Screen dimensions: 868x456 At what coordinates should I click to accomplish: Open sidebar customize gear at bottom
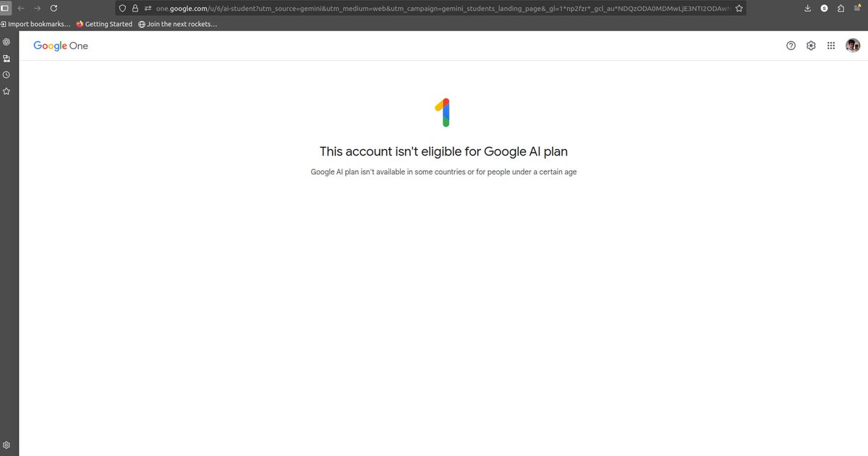point(7,444)
